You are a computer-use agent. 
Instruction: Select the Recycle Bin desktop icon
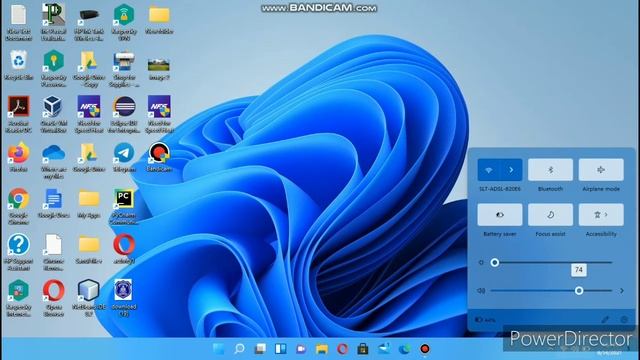[x=18, y=65]
